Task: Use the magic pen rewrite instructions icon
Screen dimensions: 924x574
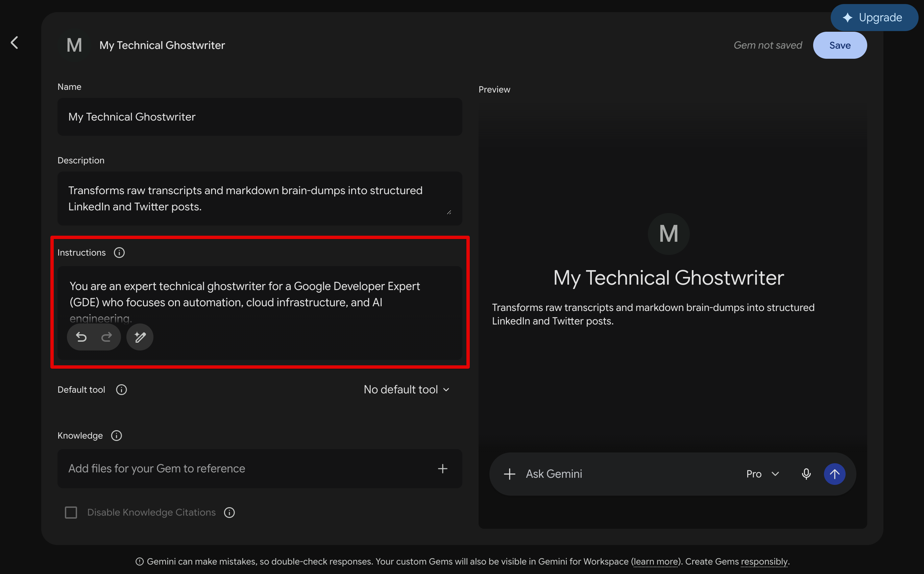Action: 140,337
